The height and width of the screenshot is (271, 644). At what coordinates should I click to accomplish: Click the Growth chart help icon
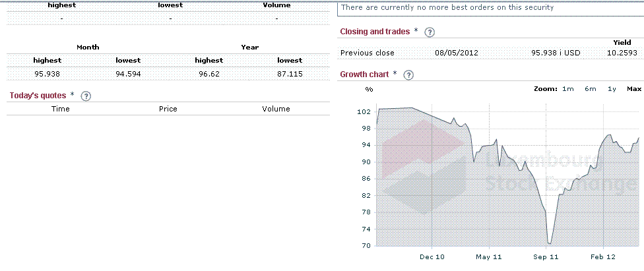(408, 75)
